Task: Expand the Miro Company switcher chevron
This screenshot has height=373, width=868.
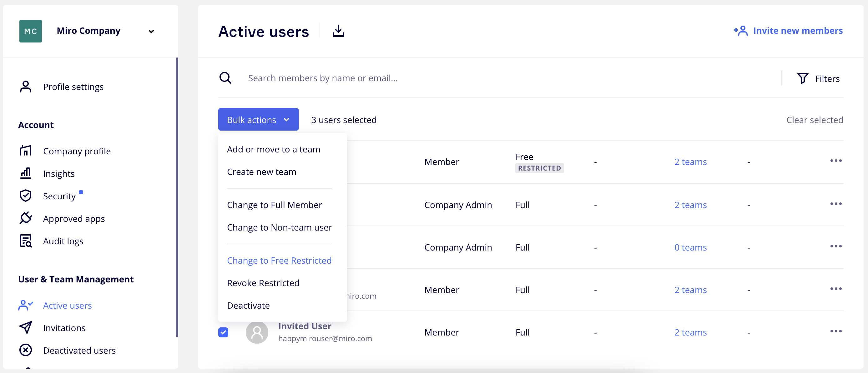Action: 151,31
